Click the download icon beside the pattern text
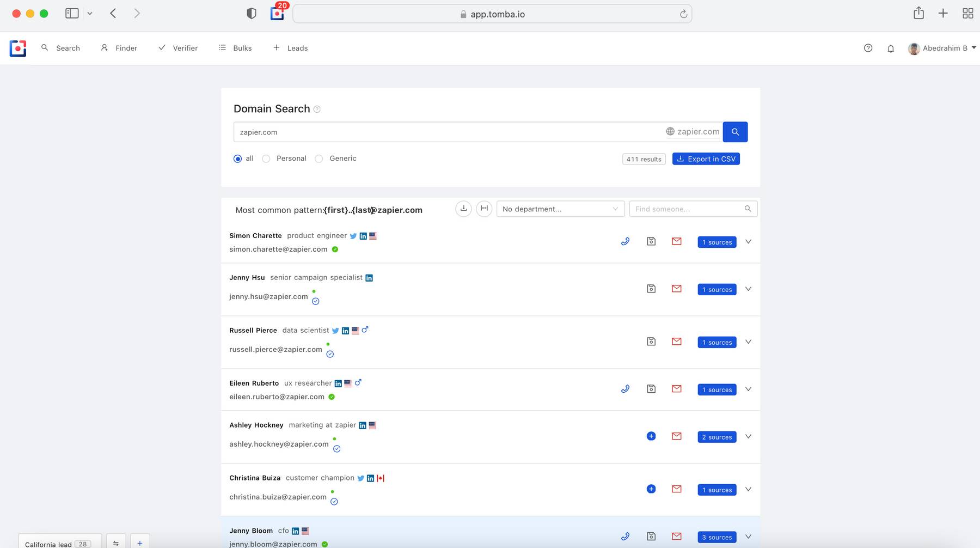The height and width of the screenshot is (548, 980). click(x=463, y=209)
